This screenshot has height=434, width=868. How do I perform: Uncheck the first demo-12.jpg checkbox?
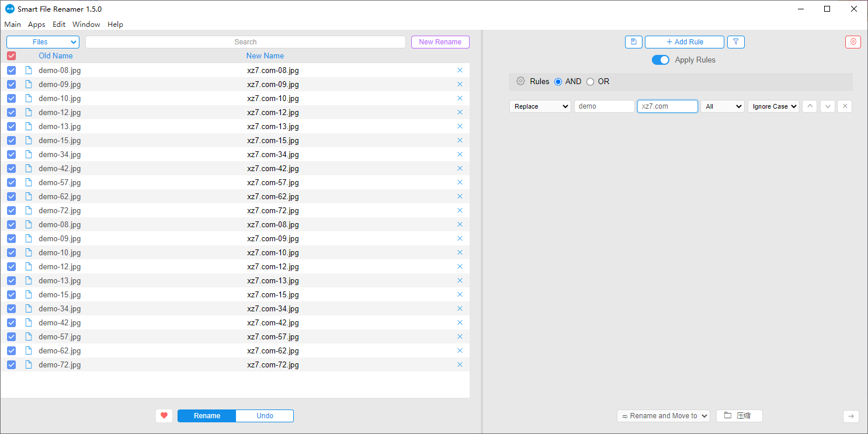coord(11,112)
